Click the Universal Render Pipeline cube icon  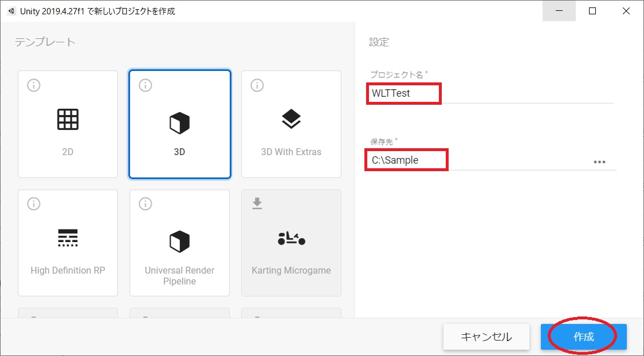pyautogui.click(x=179, y=242)
